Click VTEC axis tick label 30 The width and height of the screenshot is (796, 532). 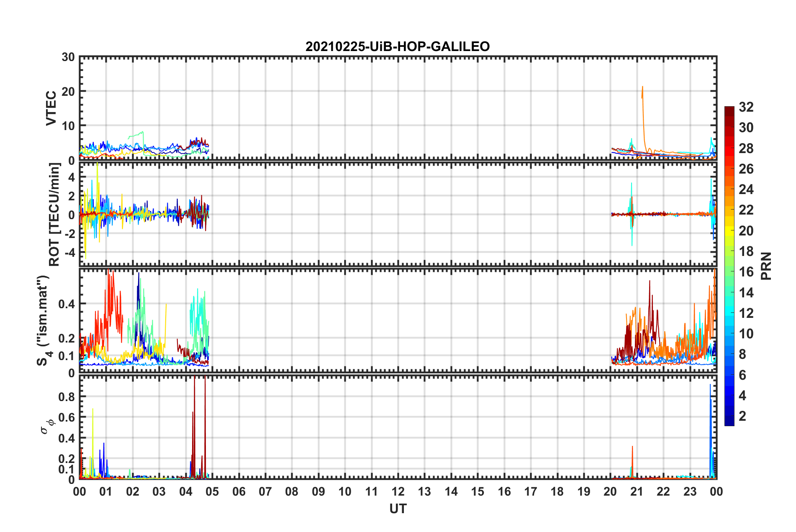[x=68, y=57]
